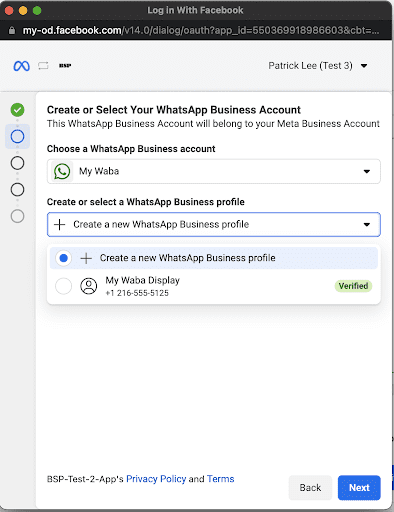Choose the Create a new WhatsApp Business profile option
Image resolution: width=394 pixels, height=512 pixels.
pyautogui.click(x=214, y=258)
